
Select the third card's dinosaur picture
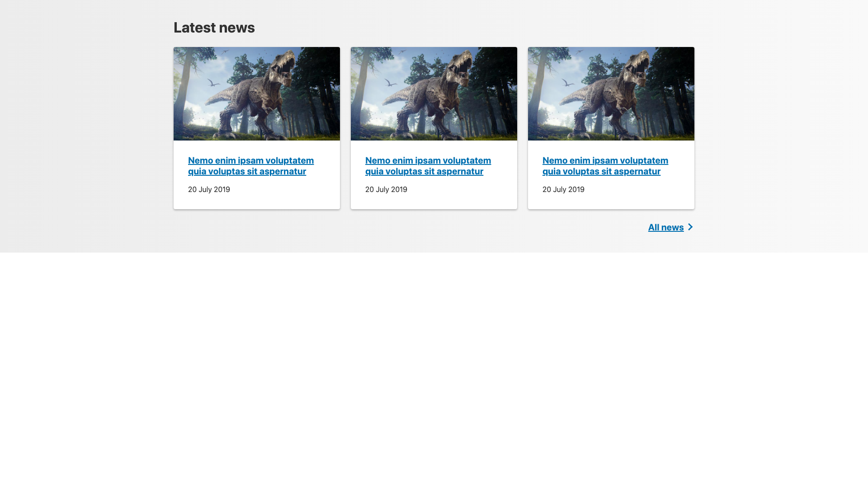point(611,94)
